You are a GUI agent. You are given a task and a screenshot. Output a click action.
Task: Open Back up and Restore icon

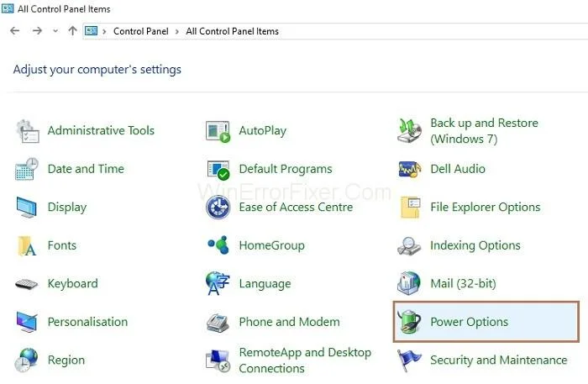410,131
